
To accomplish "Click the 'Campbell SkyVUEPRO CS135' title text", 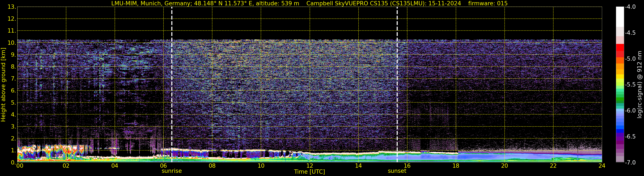I will coord(347,3).
